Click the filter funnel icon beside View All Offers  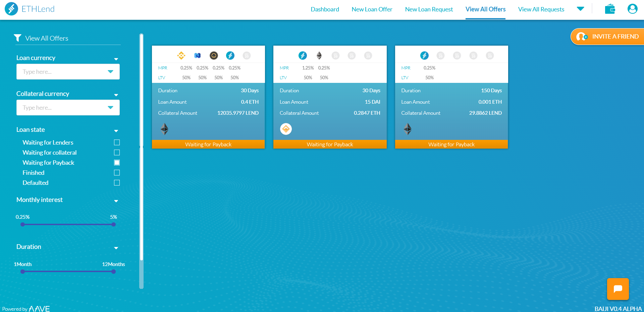point(18,38)
